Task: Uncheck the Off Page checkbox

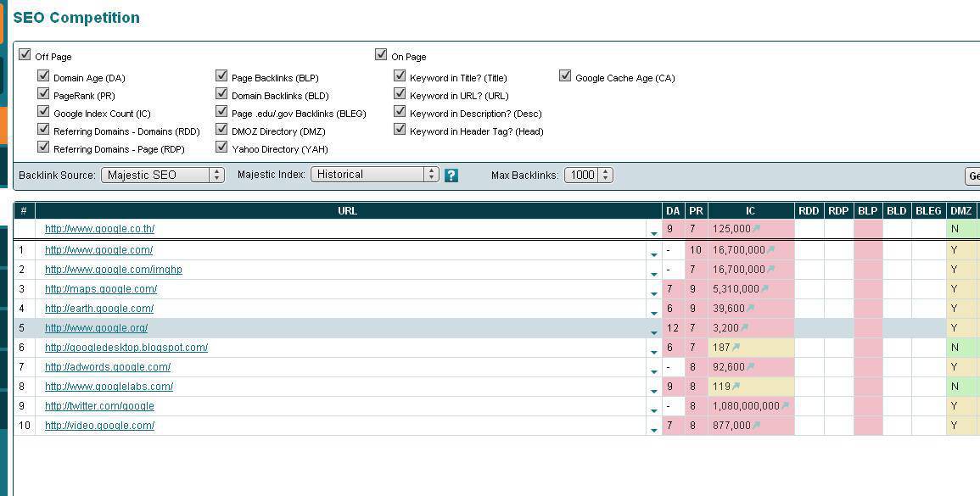Action: tap(25, 54)
